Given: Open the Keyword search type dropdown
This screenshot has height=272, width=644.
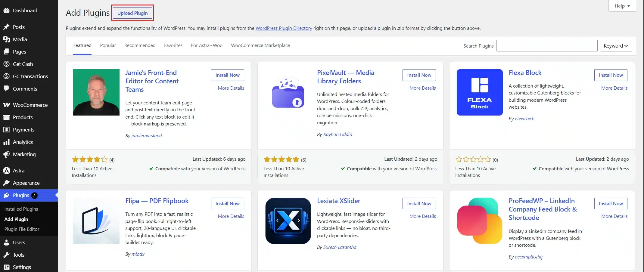Looking at the screenshot, I should (x=616, y=46).
